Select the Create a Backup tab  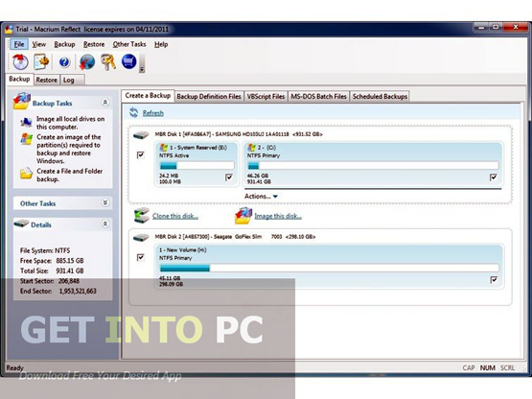point(148,96)
